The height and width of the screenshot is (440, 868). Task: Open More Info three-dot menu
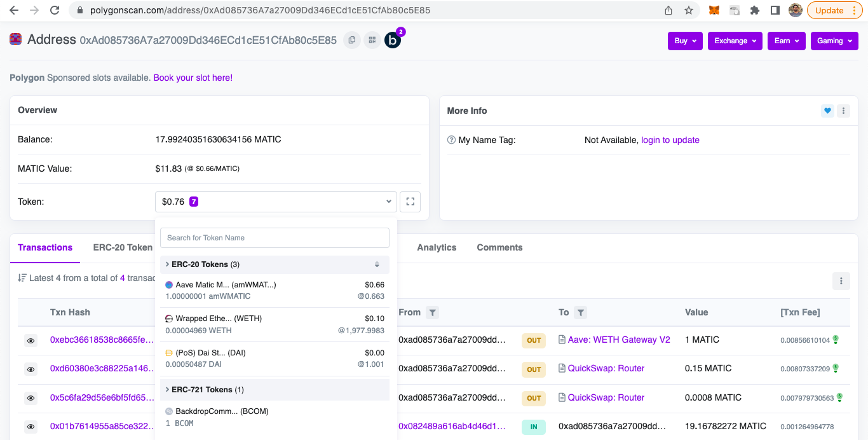[843, 111]
